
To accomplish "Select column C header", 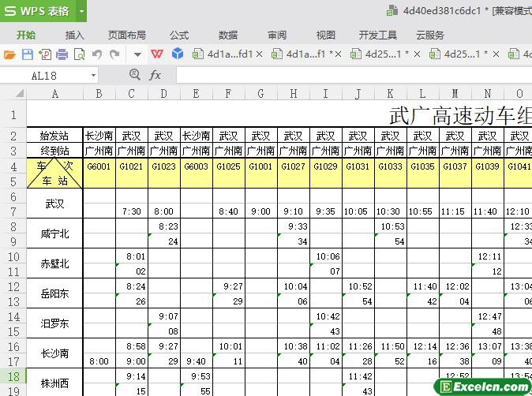I will (132, 94).
